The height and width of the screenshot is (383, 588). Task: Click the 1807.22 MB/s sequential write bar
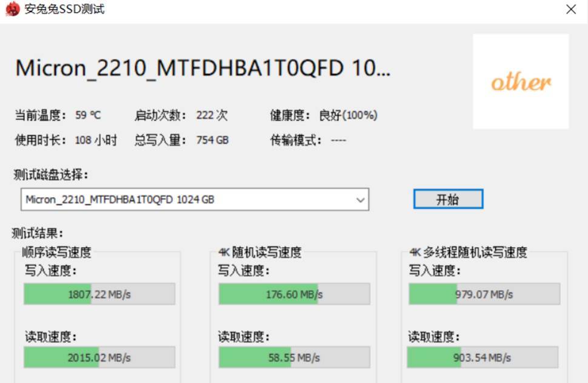tap(99, 294)
